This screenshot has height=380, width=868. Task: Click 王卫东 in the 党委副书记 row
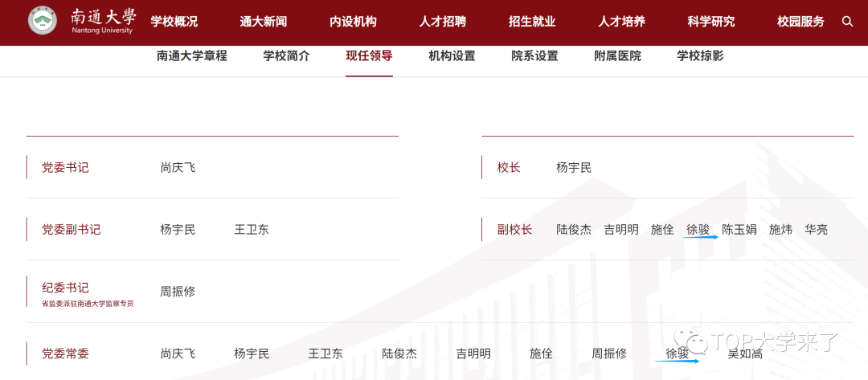tap(252, 230)
